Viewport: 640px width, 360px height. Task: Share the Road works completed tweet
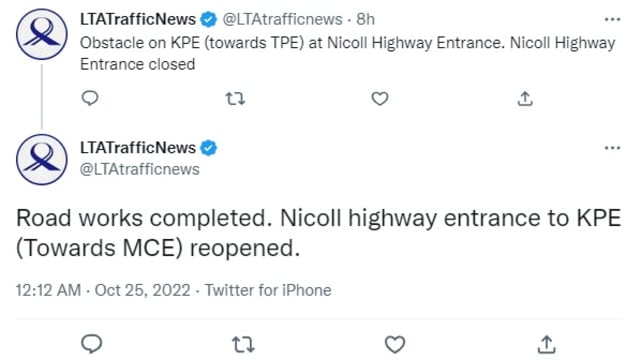(x=547, y=344)
